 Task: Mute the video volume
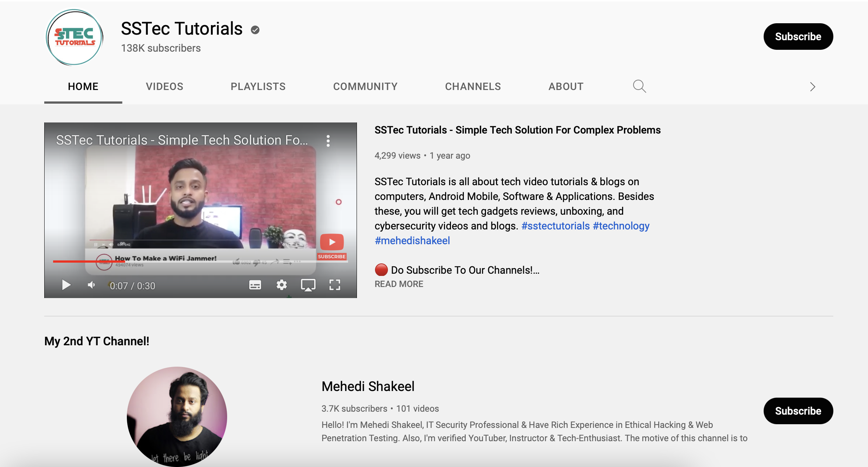pyautogui.click(x=91, y=285)
